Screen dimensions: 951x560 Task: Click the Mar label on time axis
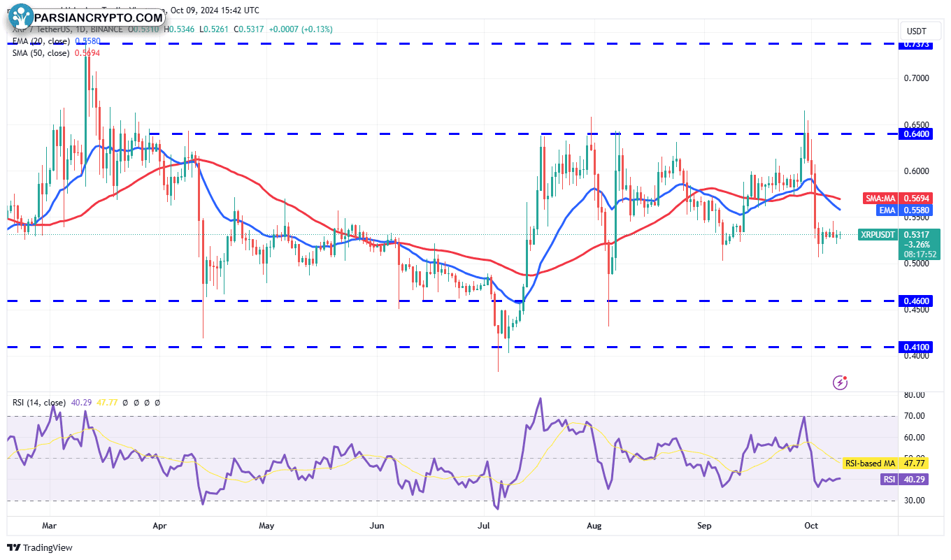click(48, 524)
